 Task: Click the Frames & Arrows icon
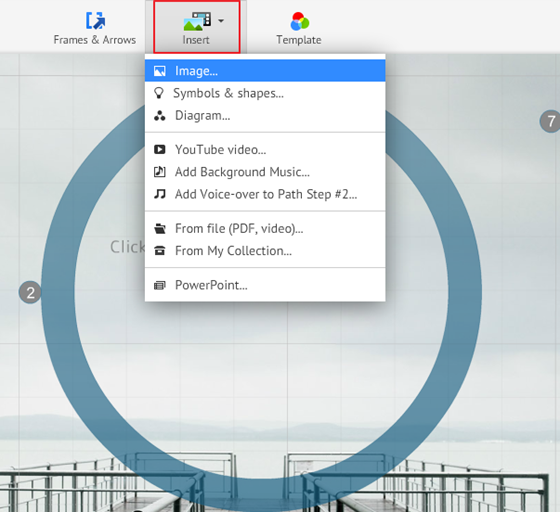[95, 20]
